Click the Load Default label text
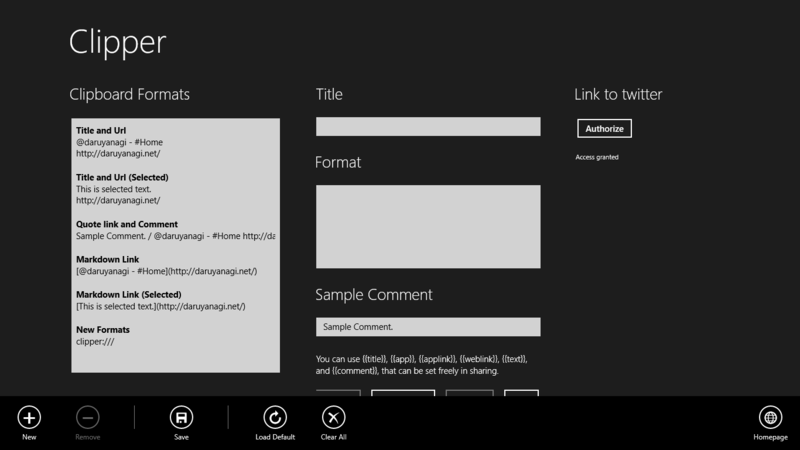Image resolution: width=800 pixels, height=450 pixels. 275,437
